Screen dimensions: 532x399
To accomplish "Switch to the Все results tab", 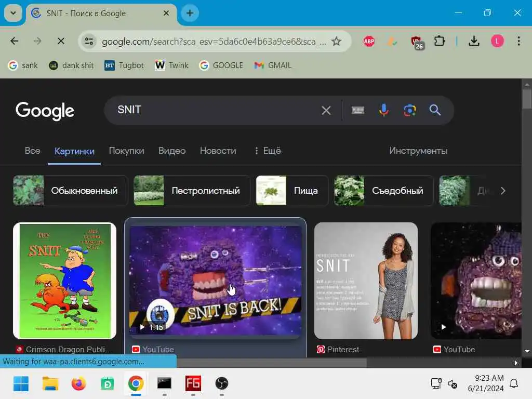I will [33, 151].
